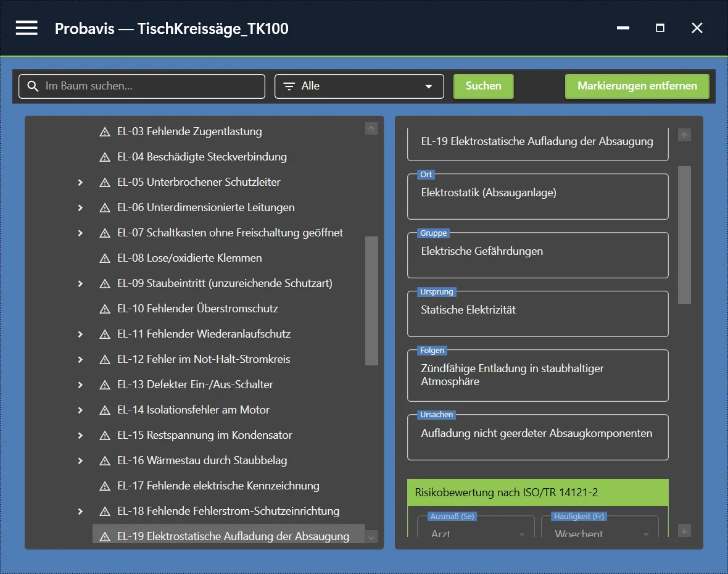The width and height of the screenshot is (728, 574).
Task: Click Risikobewertung nach ISO/TR 14121-2 header
Action: click(x=537, y=493)
